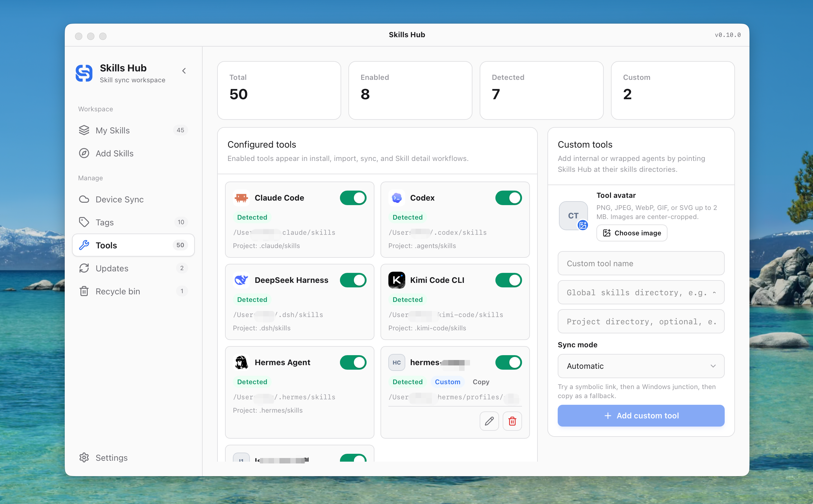Screen dimensions: 813x504
Task: Click 'Project: .hermes/skills' text
Action: click(268, 411)
